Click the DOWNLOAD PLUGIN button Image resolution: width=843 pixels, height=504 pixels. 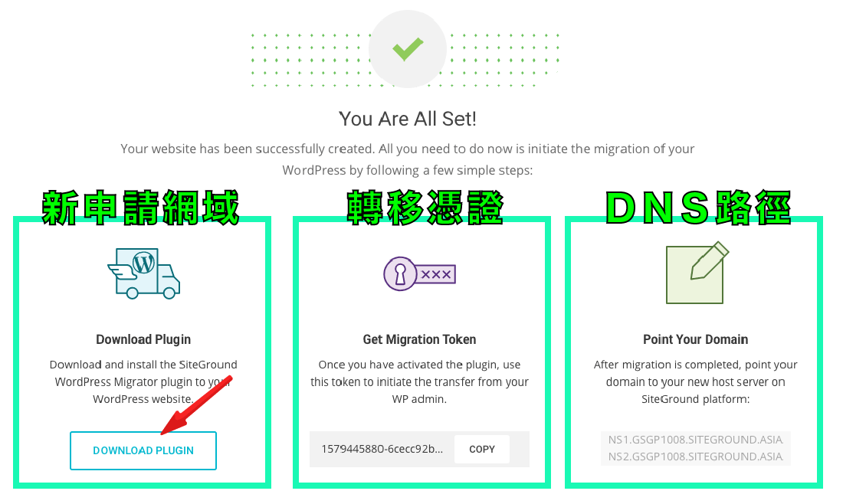(143, 451)
